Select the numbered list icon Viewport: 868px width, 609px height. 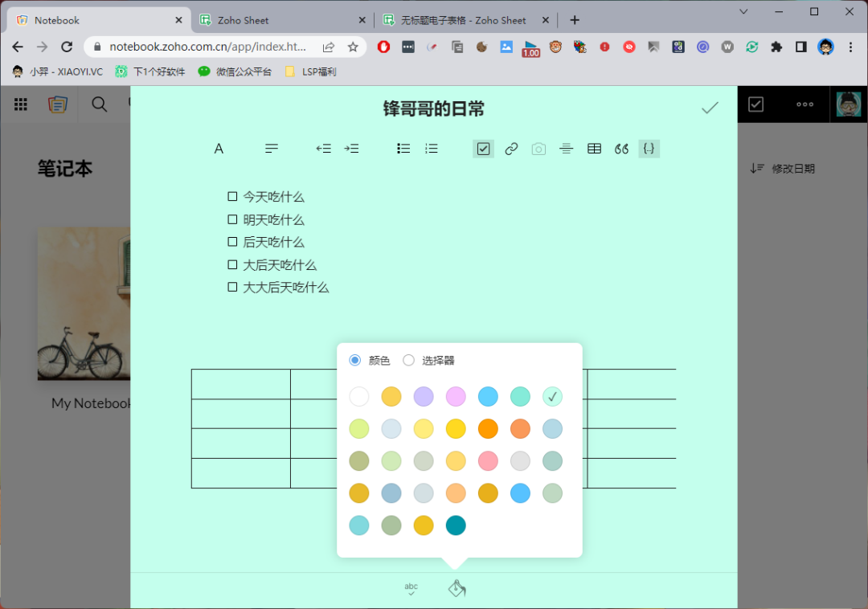pos(431,148)
